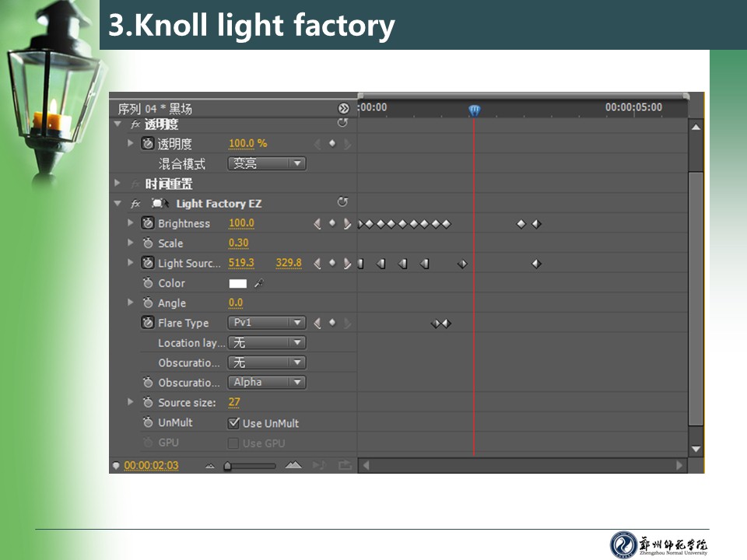Open the Obscuration layer 无 dropdown
Screen dimensions: 747x560
[267, 362]
